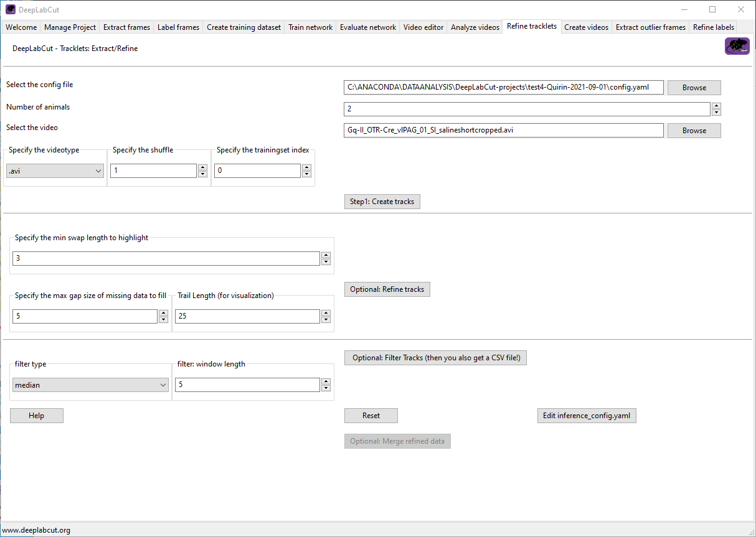Apply Optional: Filter Tracks
Screen dimensions: 756x537
click(435, 357)
